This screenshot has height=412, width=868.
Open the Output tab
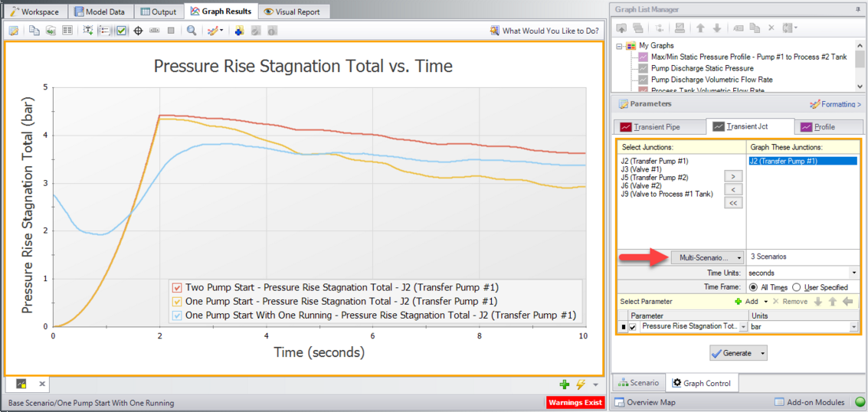click(159, 11)
